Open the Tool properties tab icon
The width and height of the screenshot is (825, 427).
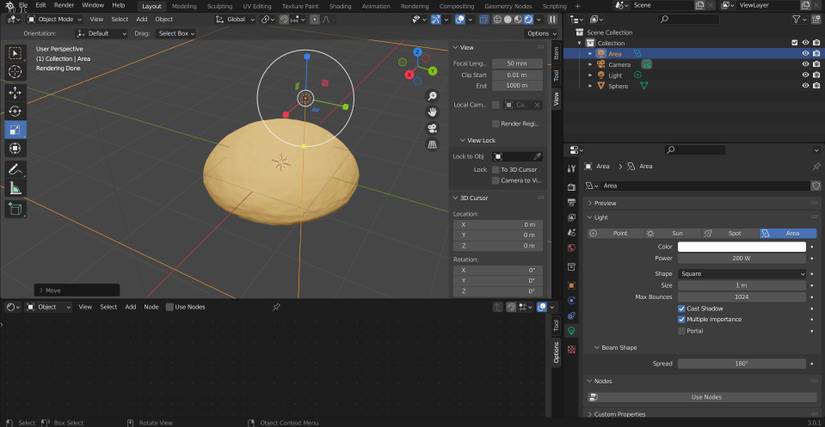[x=572, y=168]
